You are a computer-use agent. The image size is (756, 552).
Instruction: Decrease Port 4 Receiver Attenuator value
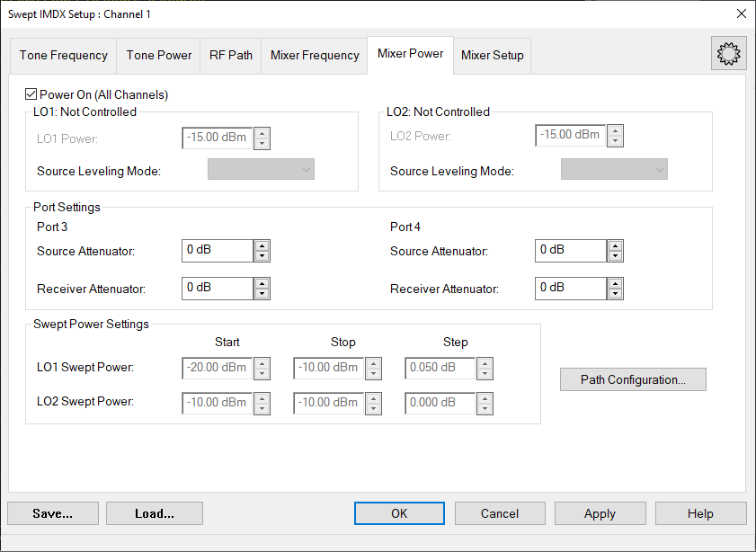[x=615, y=294]
